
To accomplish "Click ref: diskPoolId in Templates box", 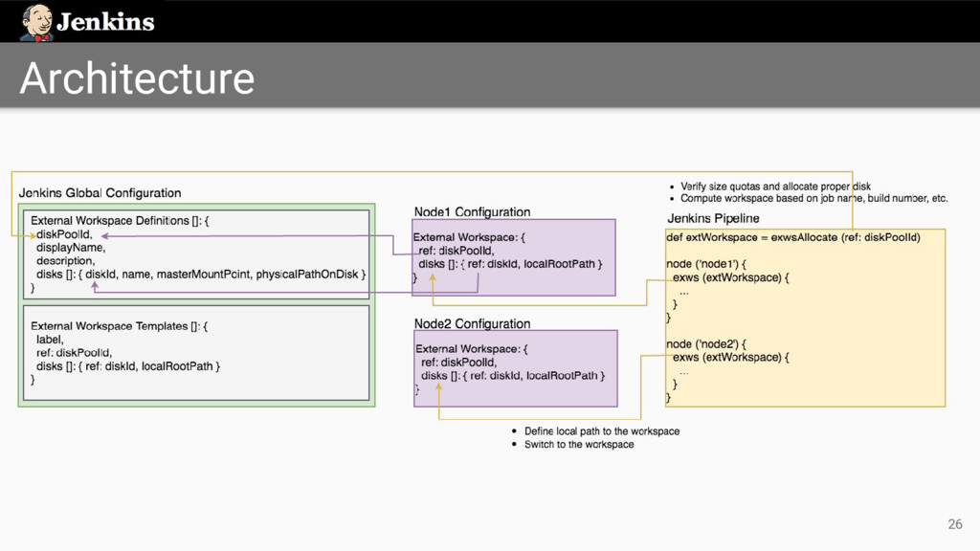I will [75, 353].
